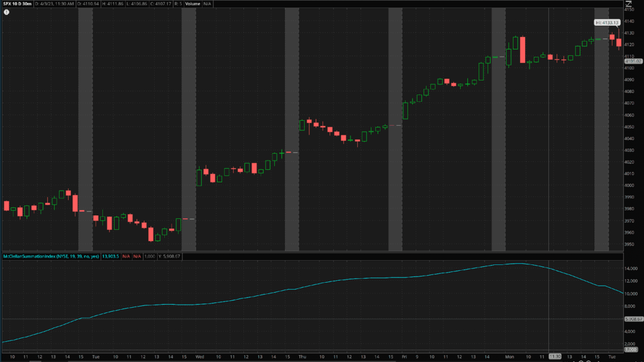
Task: Click the L: 4106.86 low value
Action: click(x=136, y=4)
